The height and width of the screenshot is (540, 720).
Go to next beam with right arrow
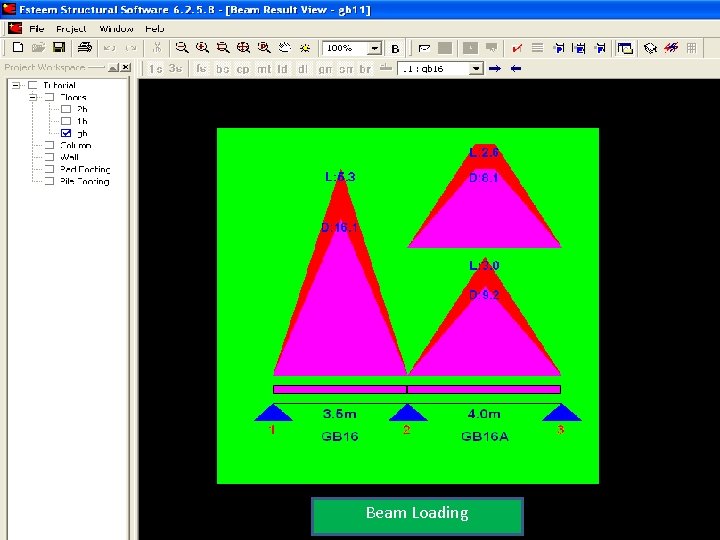coord(495,68)
